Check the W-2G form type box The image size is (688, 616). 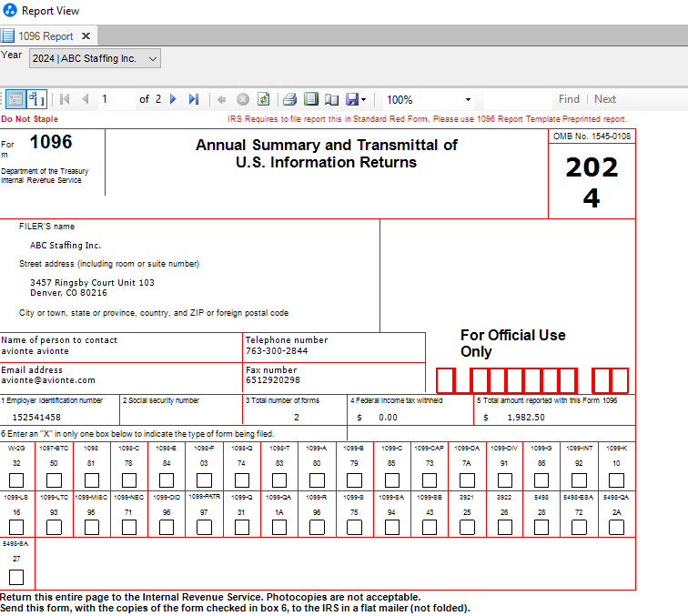(x=16, y=480)
